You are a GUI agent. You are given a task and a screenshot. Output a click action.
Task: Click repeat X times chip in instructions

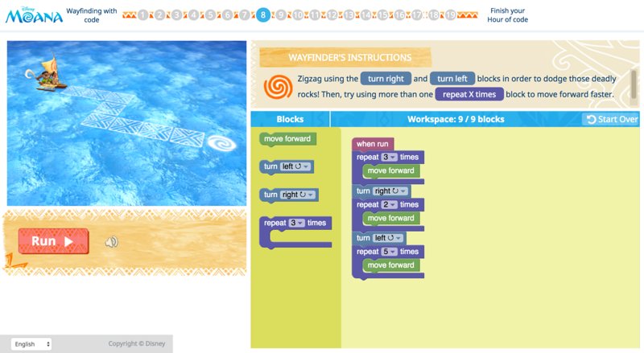(x=469, y=94)
